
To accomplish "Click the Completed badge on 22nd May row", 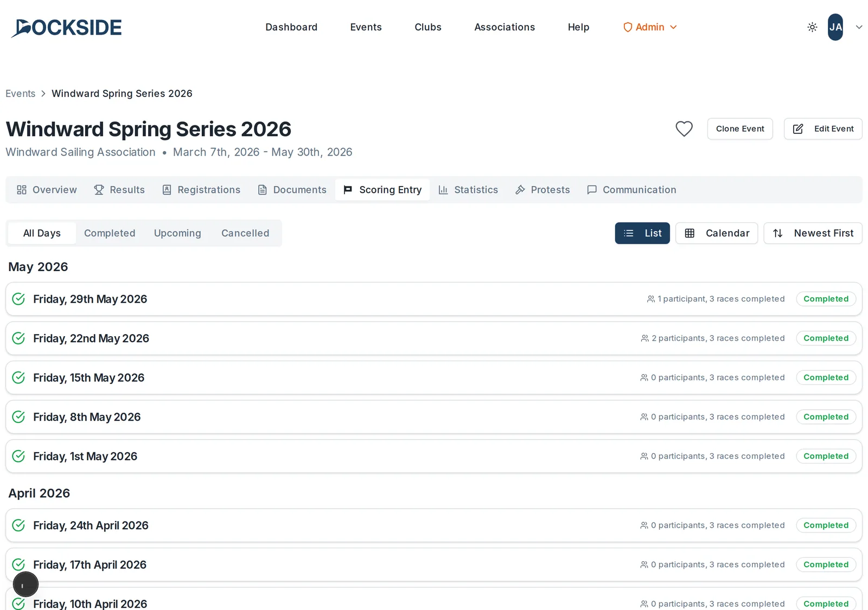I will point(826,338).
